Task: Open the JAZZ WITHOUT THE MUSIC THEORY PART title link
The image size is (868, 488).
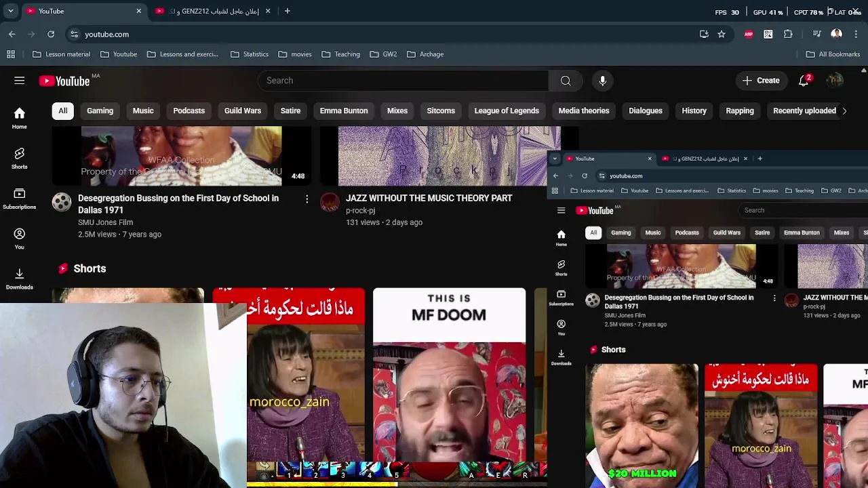Action: tap(429, 198)
